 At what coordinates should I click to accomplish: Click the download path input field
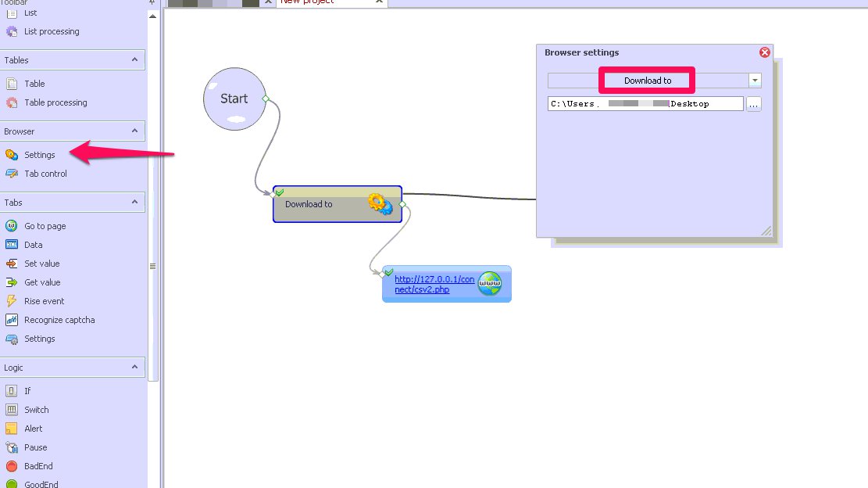point(645,103)
